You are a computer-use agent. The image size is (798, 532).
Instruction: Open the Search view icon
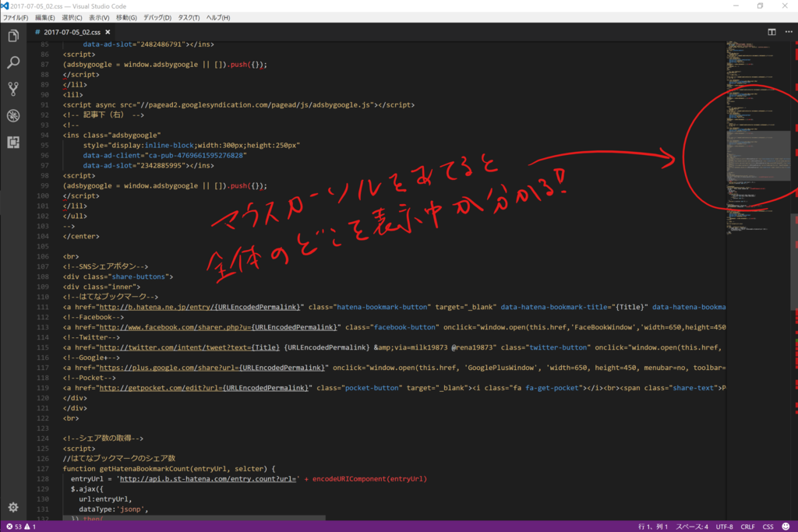[x=13, y=62]
